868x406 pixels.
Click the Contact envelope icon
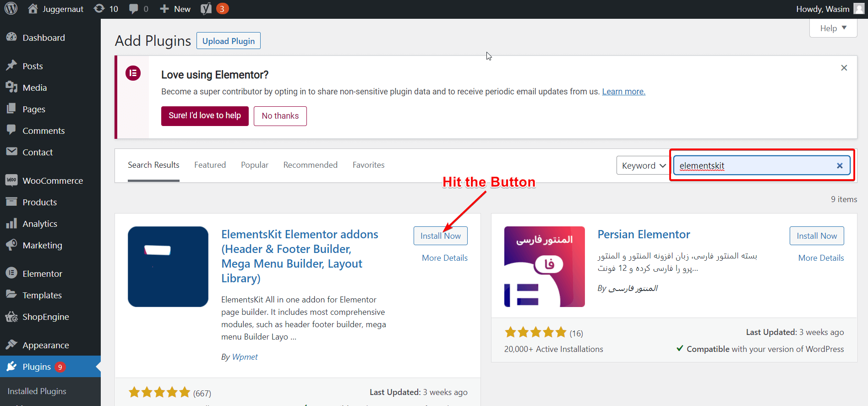[11, 152]
